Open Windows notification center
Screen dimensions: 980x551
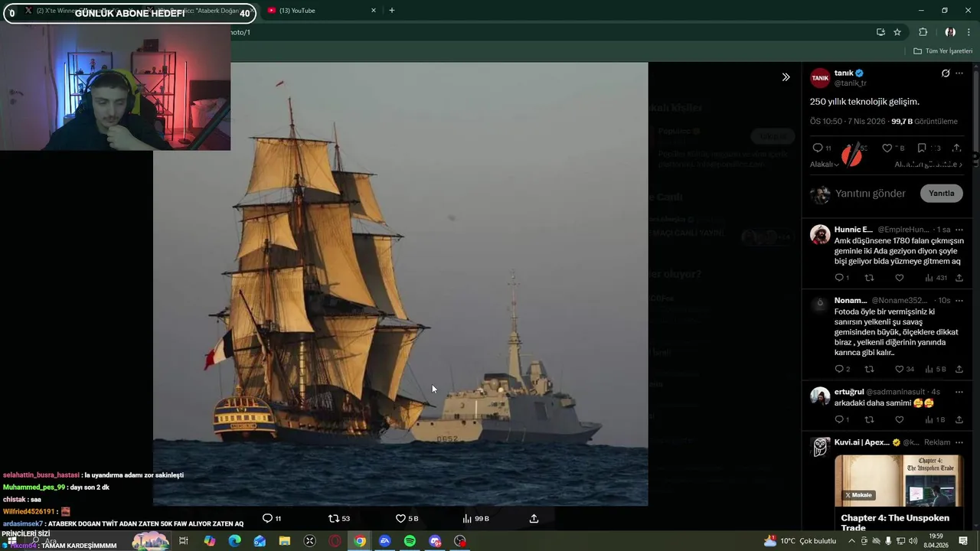(963, 541)
